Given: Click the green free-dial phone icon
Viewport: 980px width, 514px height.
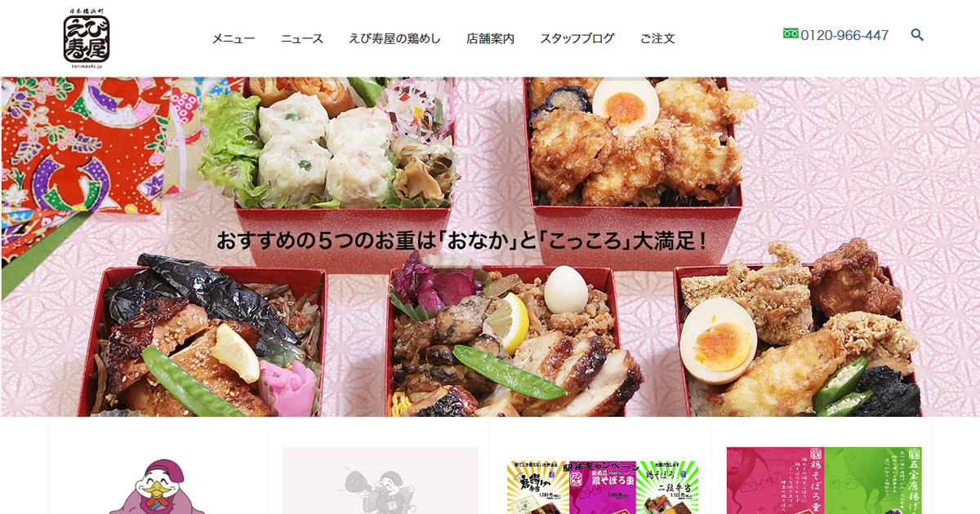Looking at the screenshot, I should 791,33.
